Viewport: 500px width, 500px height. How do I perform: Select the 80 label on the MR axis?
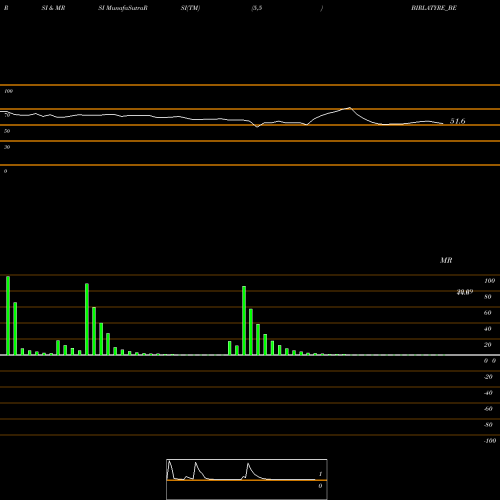pyautogui.click(x=488, y=297)
